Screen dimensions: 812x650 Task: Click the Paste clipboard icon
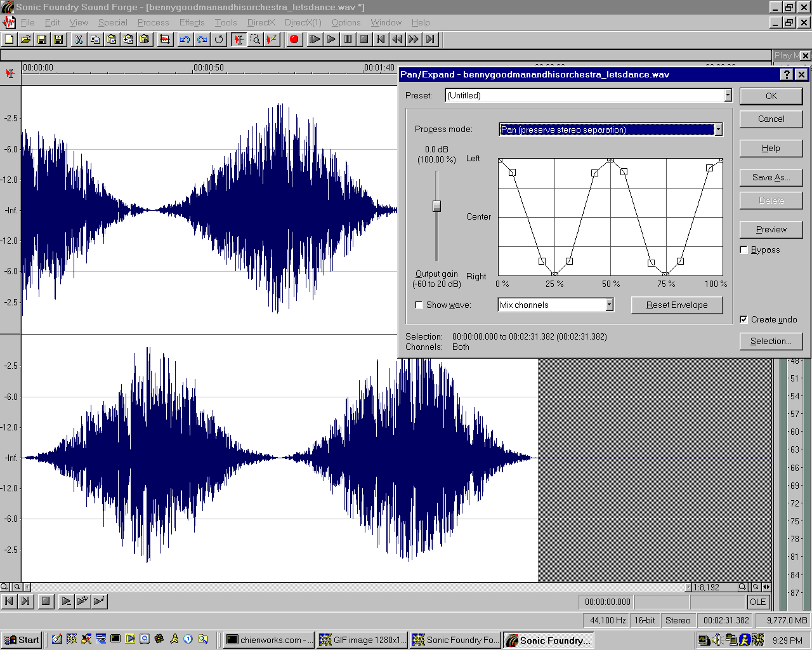pos(112,39)
